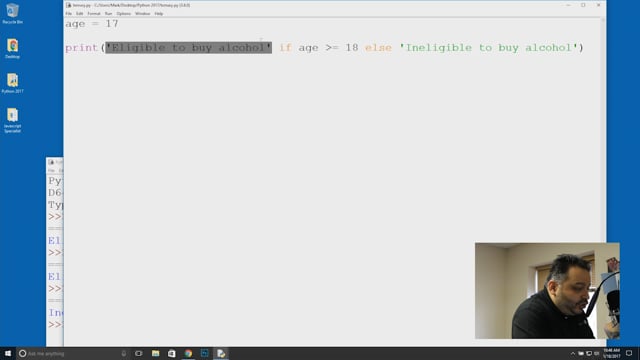This screenshot has width=640, height=360.
Task: Click the 'if' keyword in the code
Action: pyautogui.click(x=285, y=48)
